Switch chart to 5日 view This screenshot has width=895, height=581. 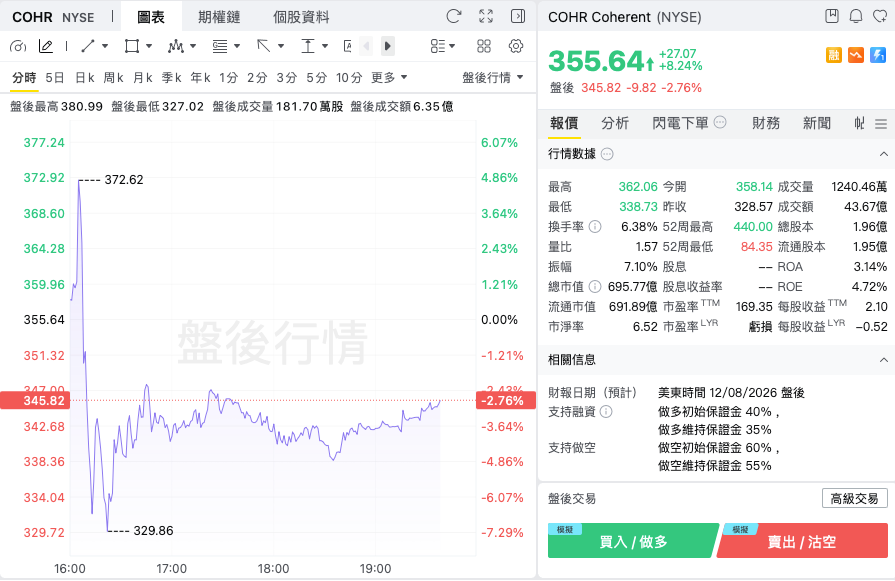(x=55, y=78)
